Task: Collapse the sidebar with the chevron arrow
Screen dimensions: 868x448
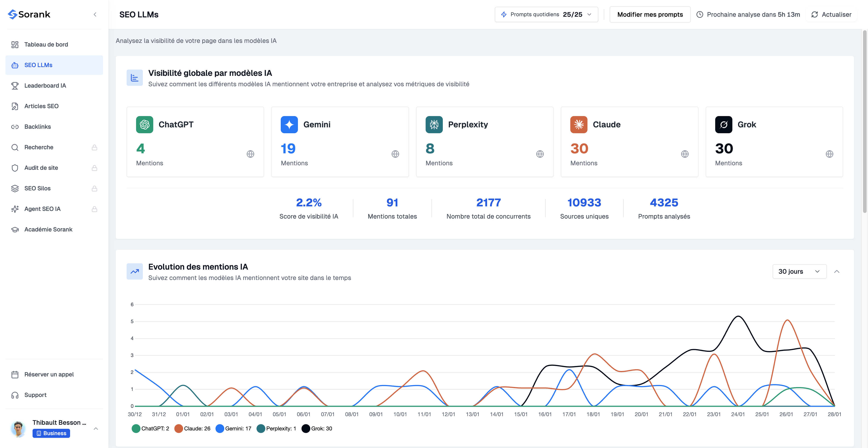Action: point(95,14)
